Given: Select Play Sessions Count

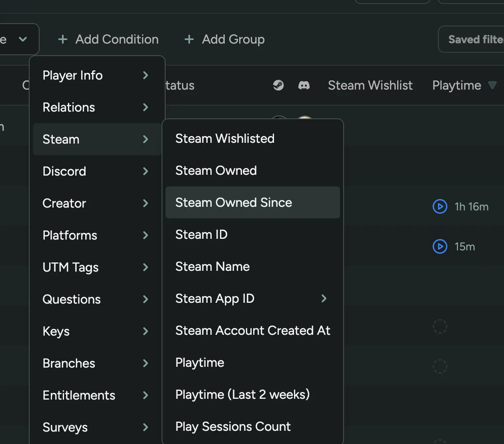Looking at the screenshot, I should (x=233, y=426).
